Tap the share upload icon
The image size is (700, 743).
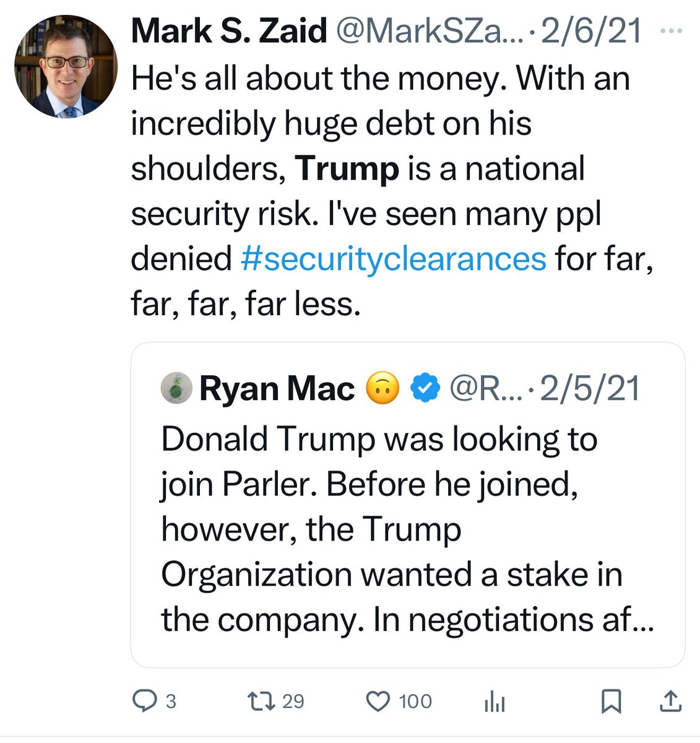click(x=671, y=701)
